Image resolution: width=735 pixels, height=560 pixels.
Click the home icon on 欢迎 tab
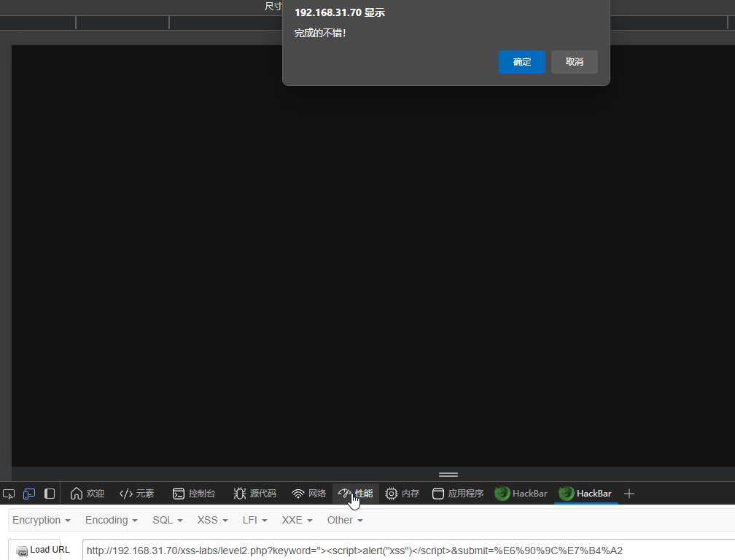pos(77,494)
